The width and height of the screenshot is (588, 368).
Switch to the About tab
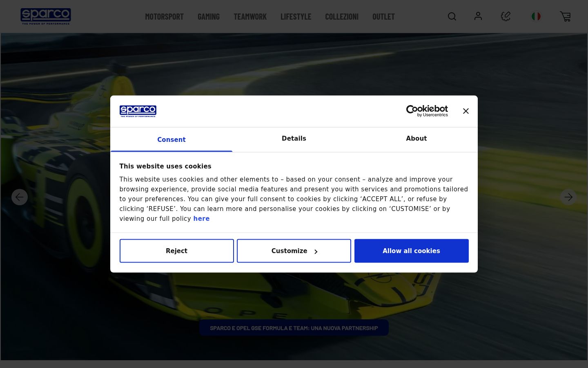click(416, 139)
